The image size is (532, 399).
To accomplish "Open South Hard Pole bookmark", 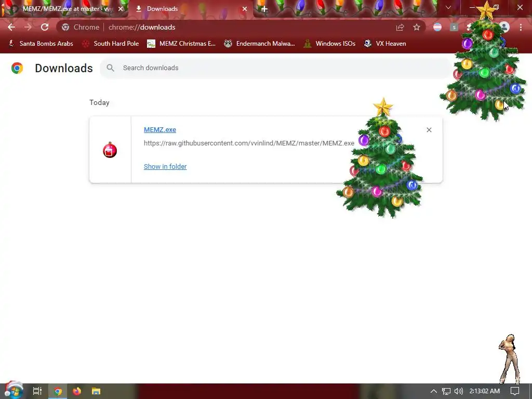I will [111, 44].
